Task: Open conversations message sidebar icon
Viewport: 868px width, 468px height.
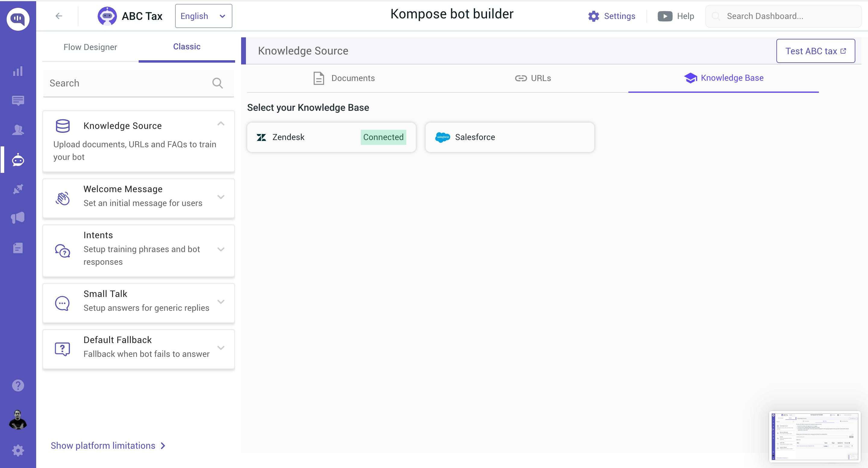Action: [18, 100]
